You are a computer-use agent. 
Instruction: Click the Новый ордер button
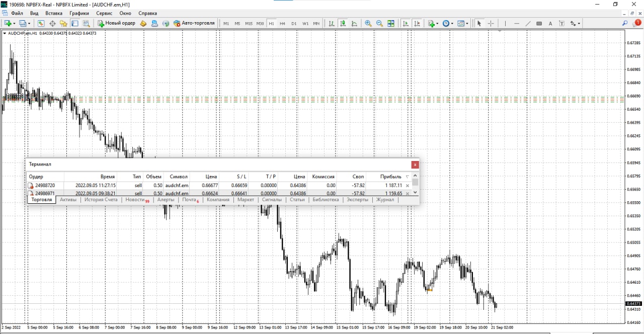tap(116, 23)
